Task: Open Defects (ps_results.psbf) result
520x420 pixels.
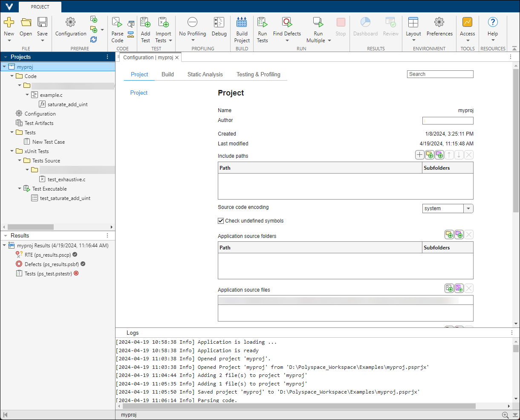Action: coord(52,264)
